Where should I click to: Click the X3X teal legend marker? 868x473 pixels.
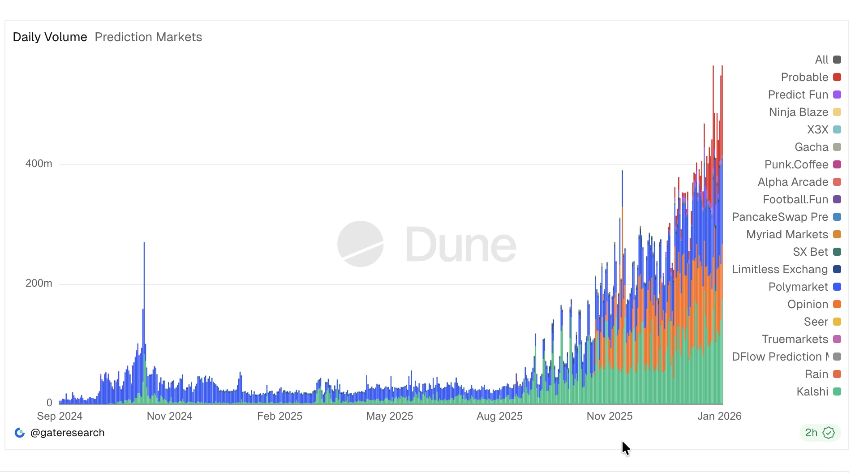pyautogui.click(x=837, y=129)
